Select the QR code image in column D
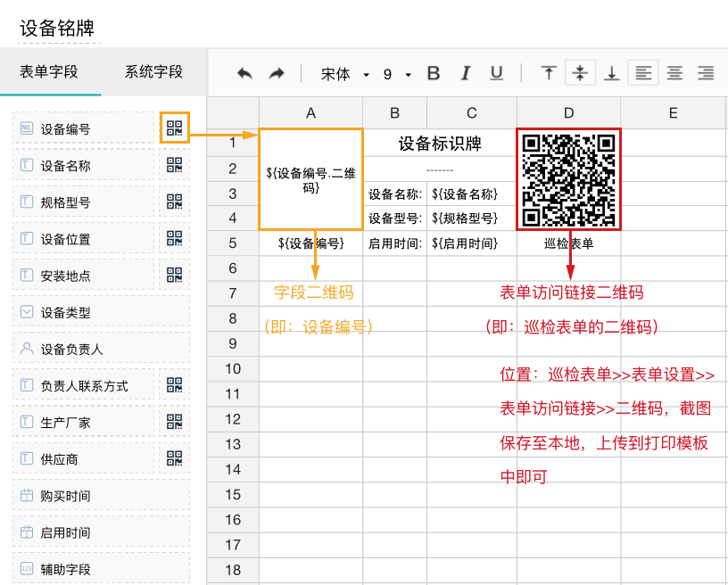 [x=568, y=178]
